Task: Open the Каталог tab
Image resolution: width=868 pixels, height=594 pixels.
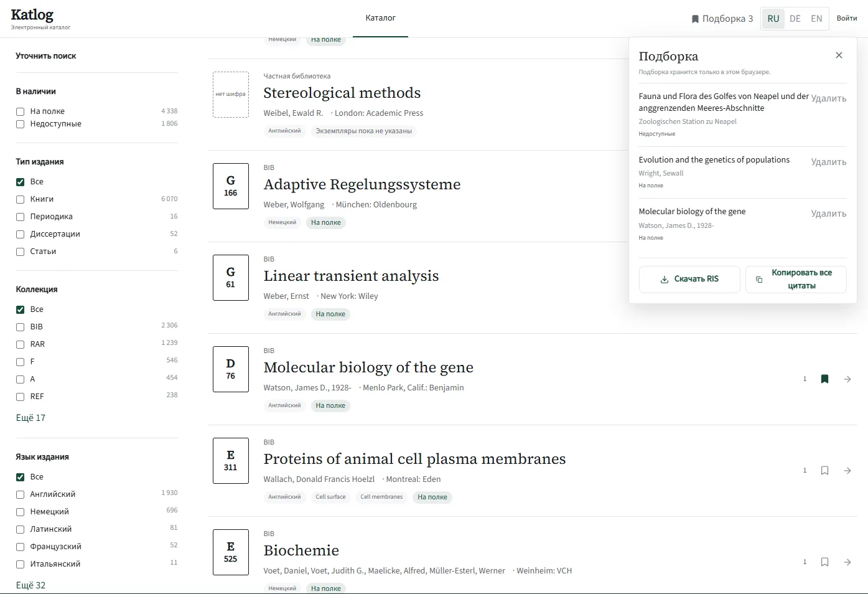Action: [x=380, y=18]
